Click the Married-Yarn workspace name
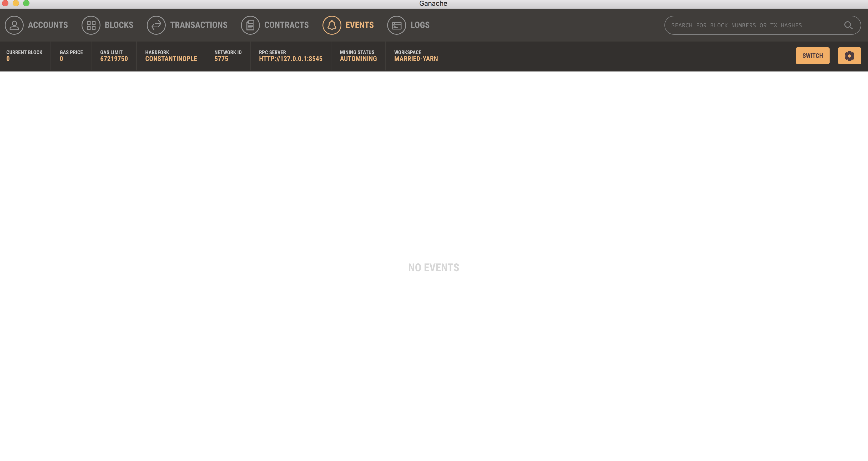Image resolution: width=868 pixels, height=461 pixels. pos(416,59)
